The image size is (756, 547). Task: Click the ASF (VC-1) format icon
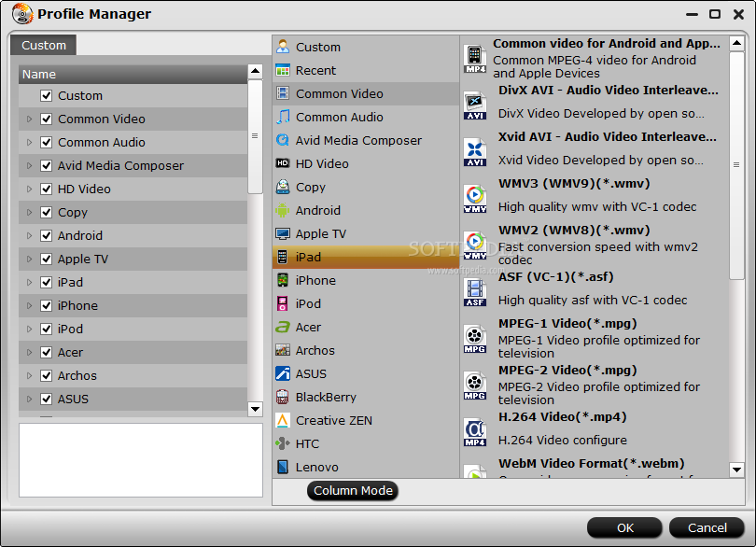point(475,292)
